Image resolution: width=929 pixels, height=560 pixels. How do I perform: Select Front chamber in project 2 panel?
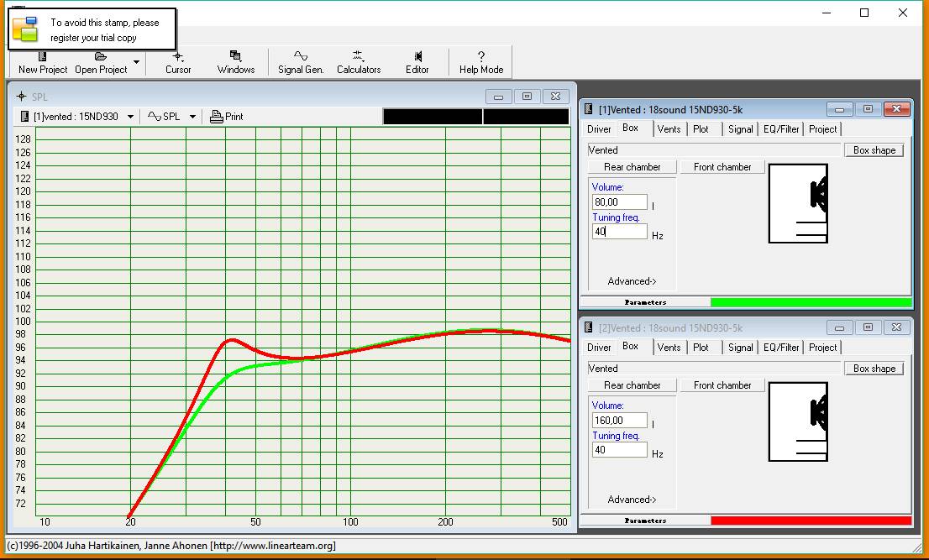[722, 385]
